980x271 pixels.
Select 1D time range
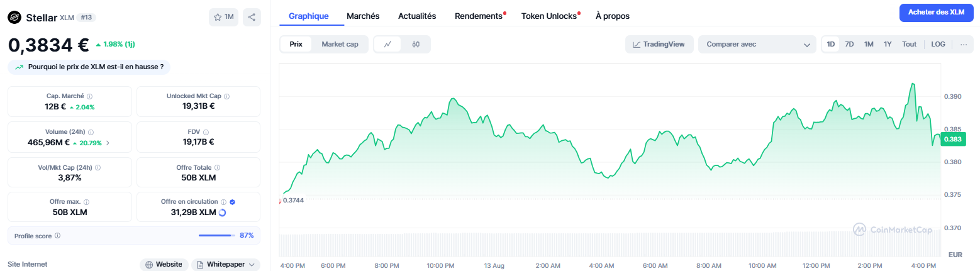tap(831, 44)
